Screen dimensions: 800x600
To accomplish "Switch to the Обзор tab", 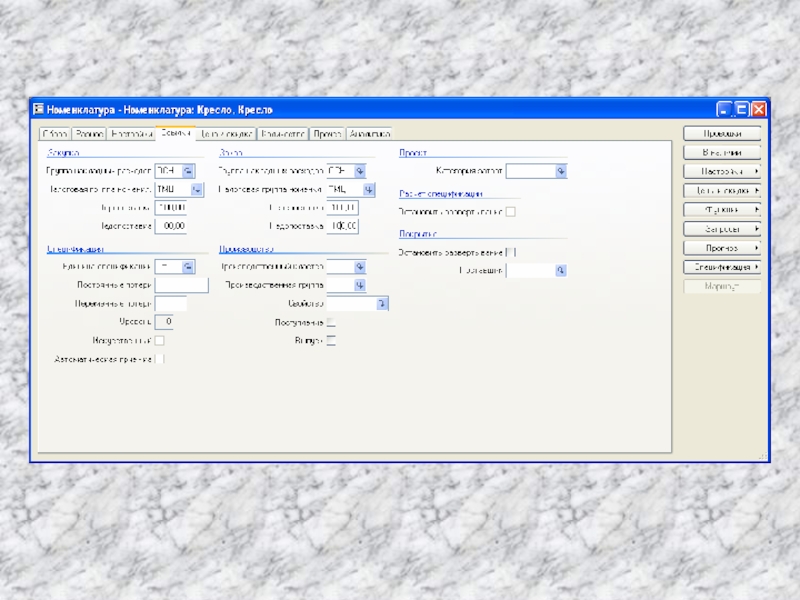I will click(x=55, y=134).
